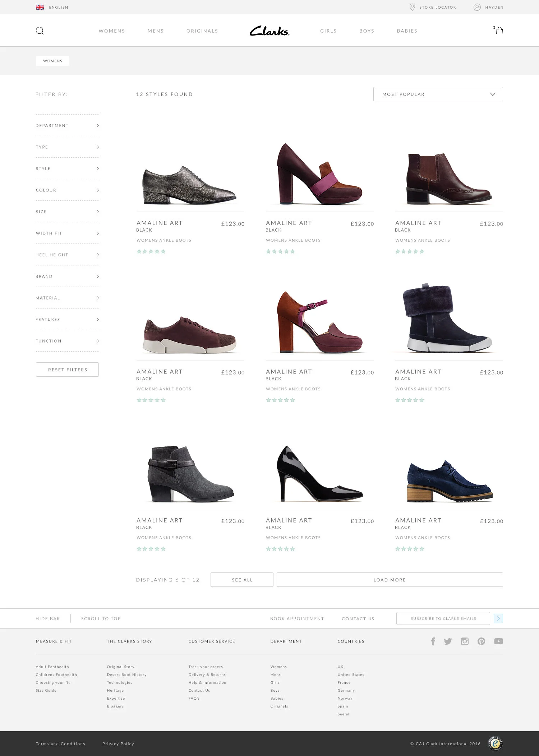Click Contact Us in sticky bar
This screenshot has height=756, width=539.
click(358, 618)
